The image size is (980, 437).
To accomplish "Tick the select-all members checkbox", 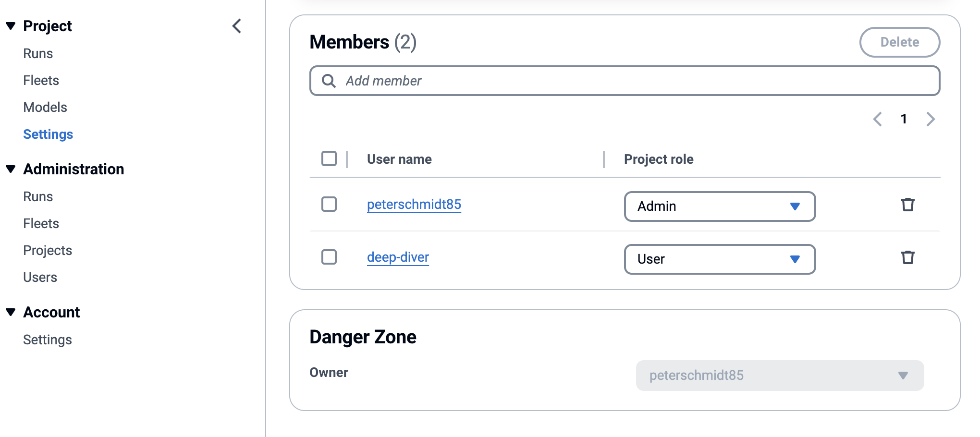I will coord(329,158).
